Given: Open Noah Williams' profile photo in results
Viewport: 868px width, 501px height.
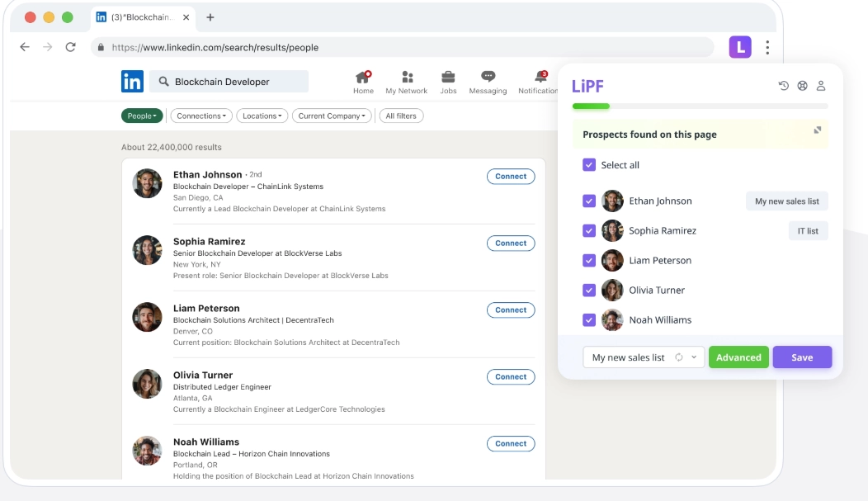Looking at the screenshot, I should (147, 451).
